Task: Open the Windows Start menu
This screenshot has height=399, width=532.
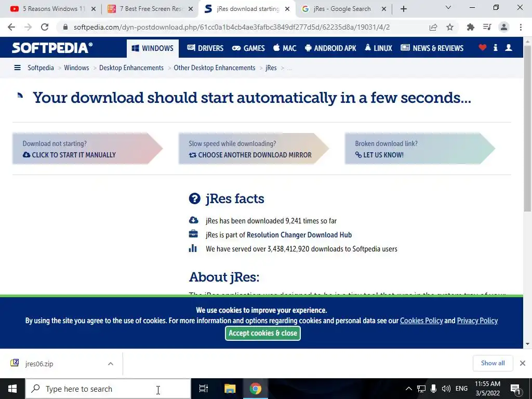Action: point(12,389)
